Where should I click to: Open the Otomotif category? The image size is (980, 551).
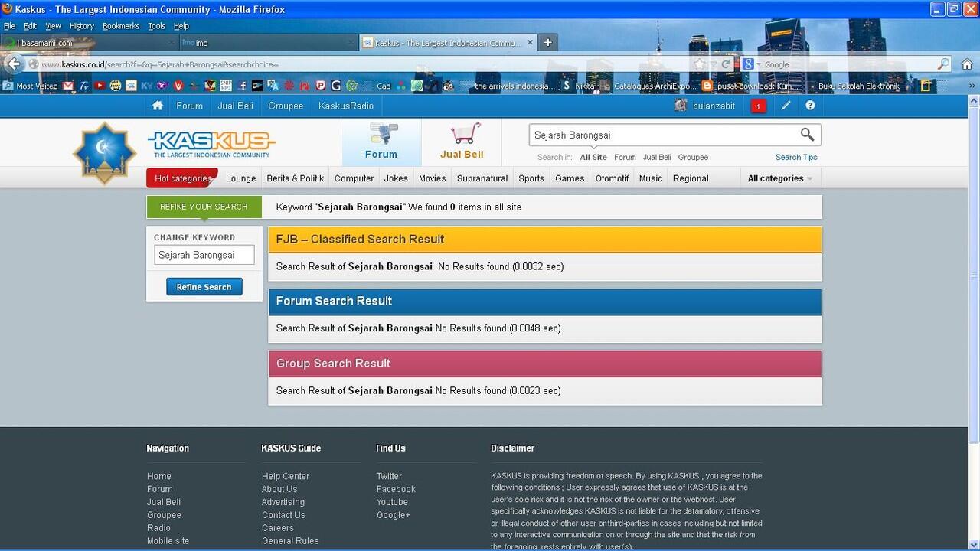pyautogui.click(x=612, y=178)
